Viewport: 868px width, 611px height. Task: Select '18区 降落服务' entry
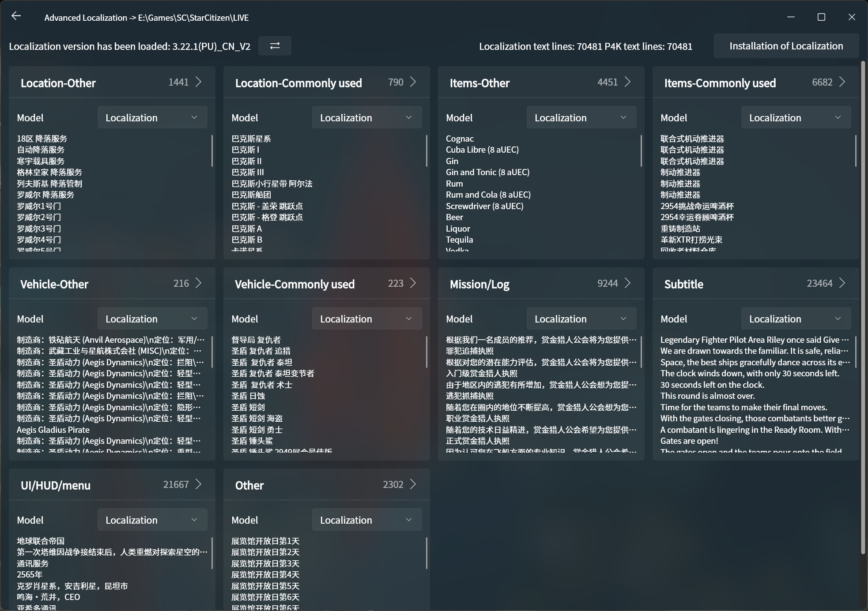pyautogui.click(x=42, y=139)
